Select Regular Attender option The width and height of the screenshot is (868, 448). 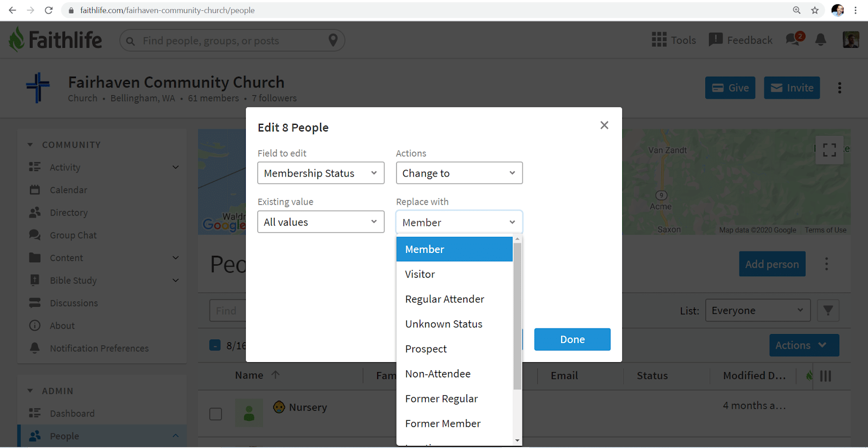point(455,299)
